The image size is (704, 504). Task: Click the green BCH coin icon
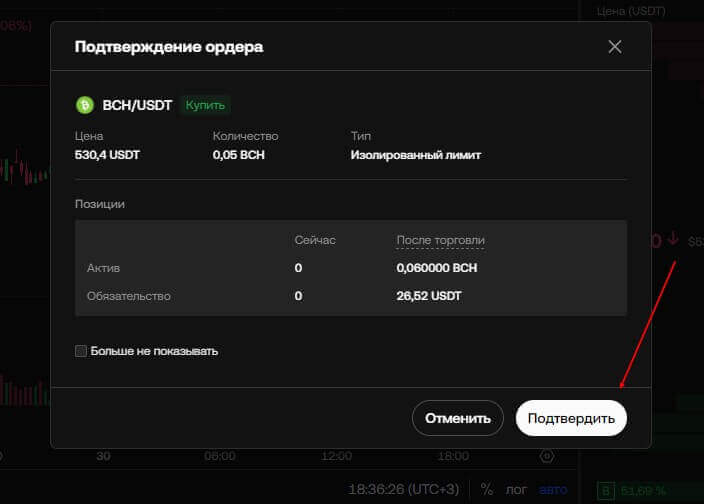85,105
